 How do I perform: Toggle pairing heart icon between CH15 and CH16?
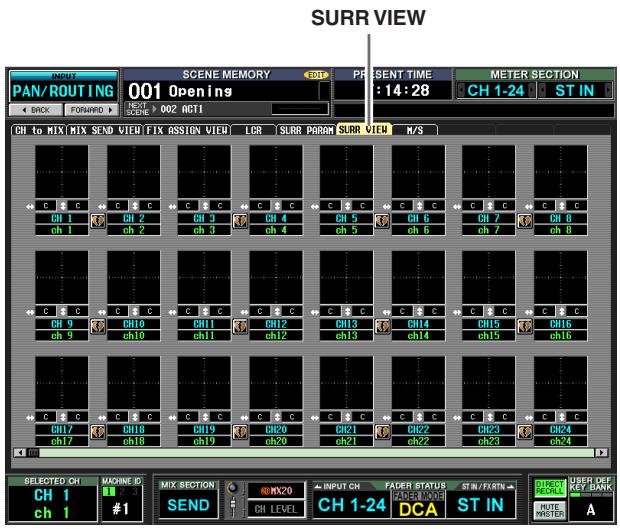(525, 327)
